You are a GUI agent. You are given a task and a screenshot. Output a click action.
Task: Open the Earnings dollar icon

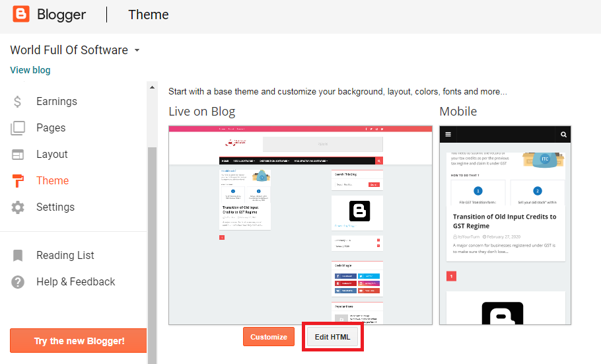17,101
